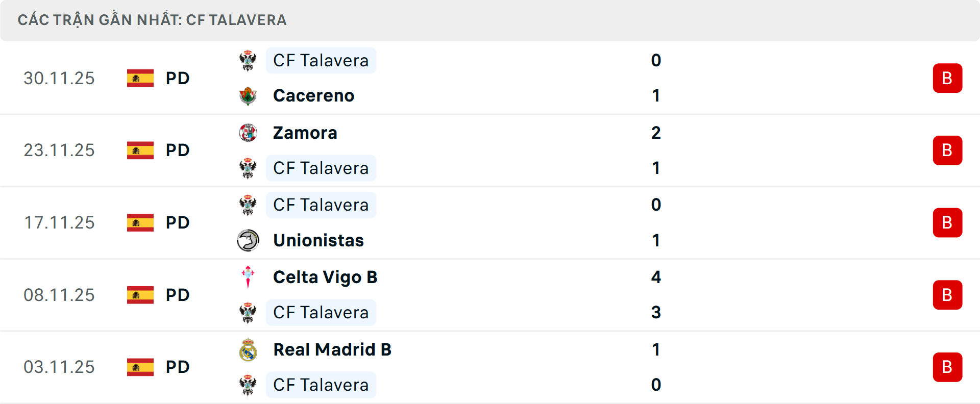
Task: Click the CF Talavera recent matches header
Action: click(152, 20)
